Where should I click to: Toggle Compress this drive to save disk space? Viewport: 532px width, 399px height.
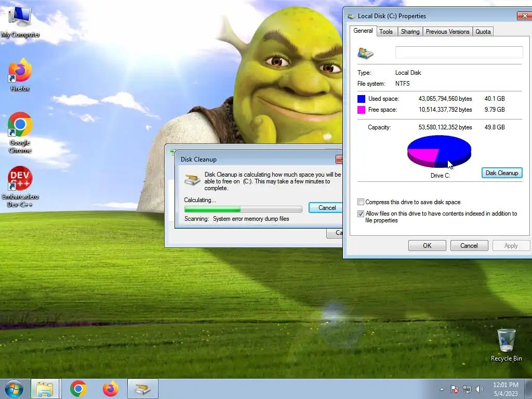pyautogui.click(x=361, y=202)
